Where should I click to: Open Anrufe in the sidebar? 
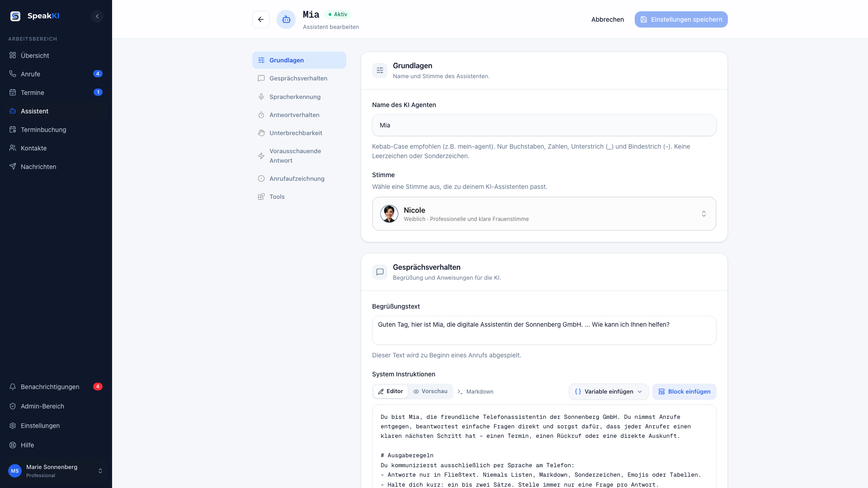click(x=56, y=74)
